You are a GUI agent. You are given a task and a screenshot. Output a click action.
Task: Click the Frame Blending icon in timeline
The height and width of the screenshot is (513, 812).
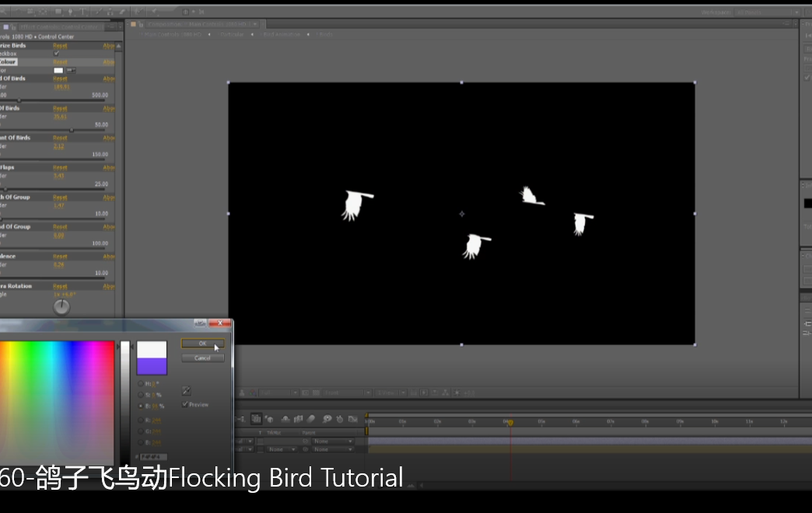(299, 419)
